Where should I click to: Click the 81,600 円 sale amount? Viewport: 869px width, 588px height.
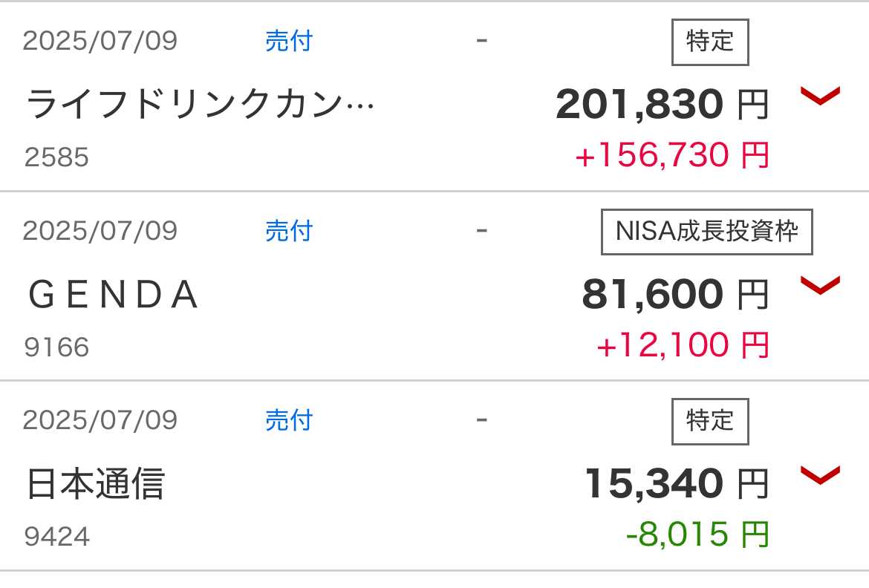click(676, 294)
